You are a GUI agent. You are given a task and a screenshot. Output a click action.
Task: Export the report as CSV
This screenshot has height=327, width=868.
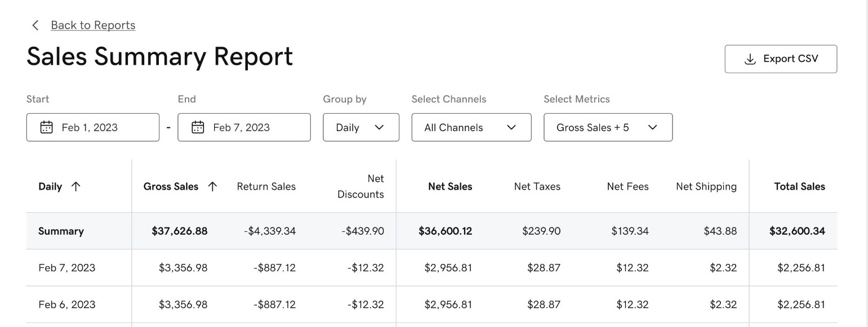[x=781, y=59]
